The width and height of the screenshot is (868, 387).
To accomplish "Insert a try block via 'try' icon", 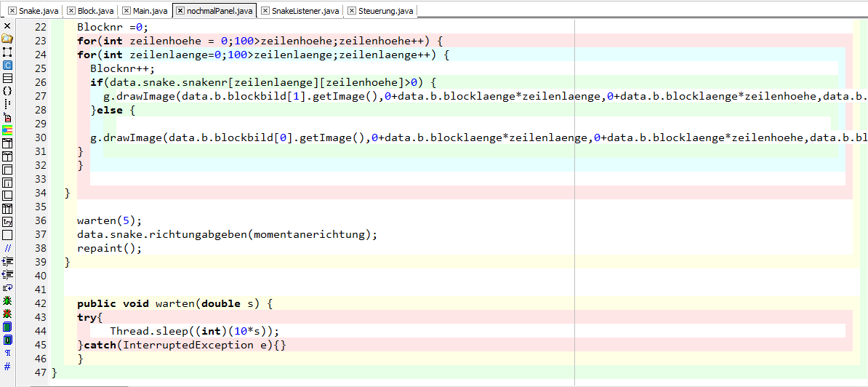I will pyautogui.click(x=7, y=222).
